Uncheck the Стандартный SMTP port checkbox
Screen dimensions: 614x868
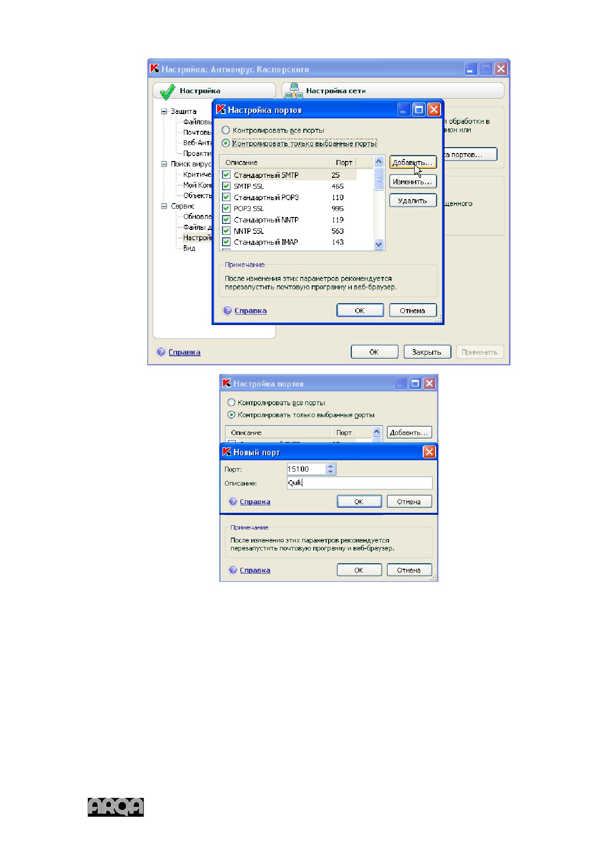[226, 175]
